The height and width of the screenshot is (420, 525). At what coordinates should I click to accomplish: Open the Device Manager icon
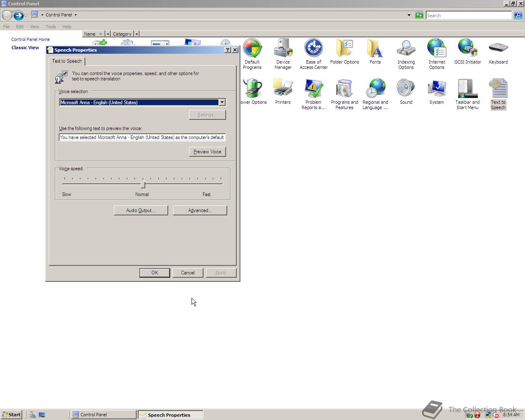283,54
